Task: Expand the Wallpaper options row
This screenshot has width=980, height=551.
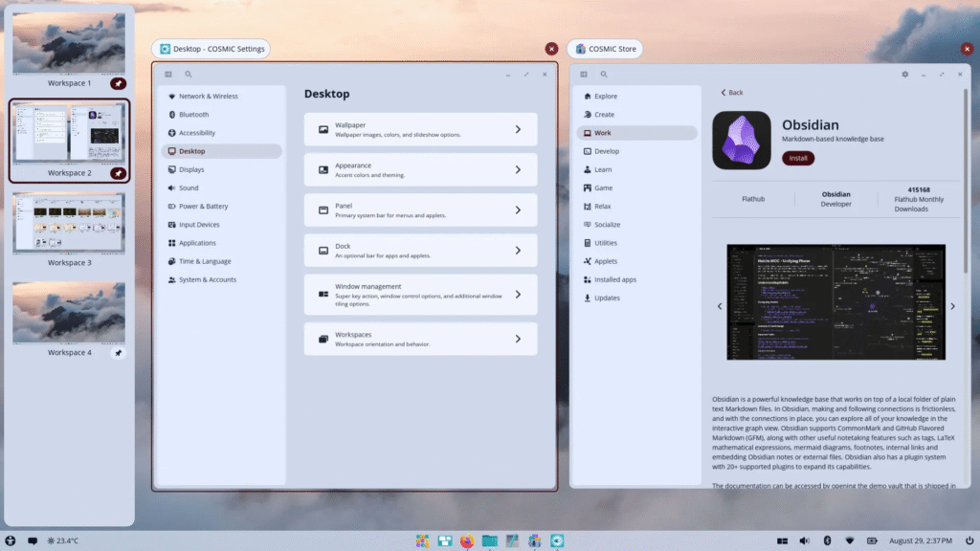Action: point(420,128)
